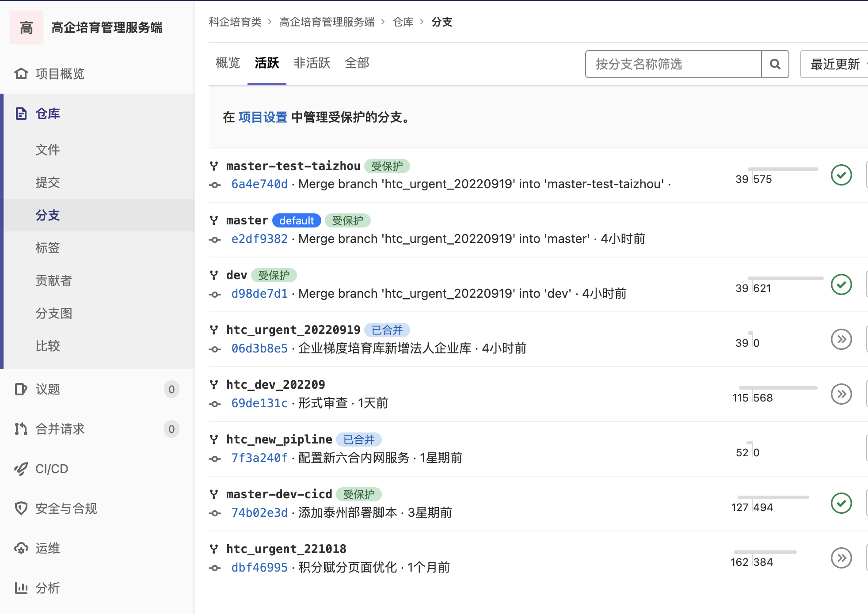Open commit e2df9382 on master branch
This screenshot has height=614, width=868.
click(259, 239)
